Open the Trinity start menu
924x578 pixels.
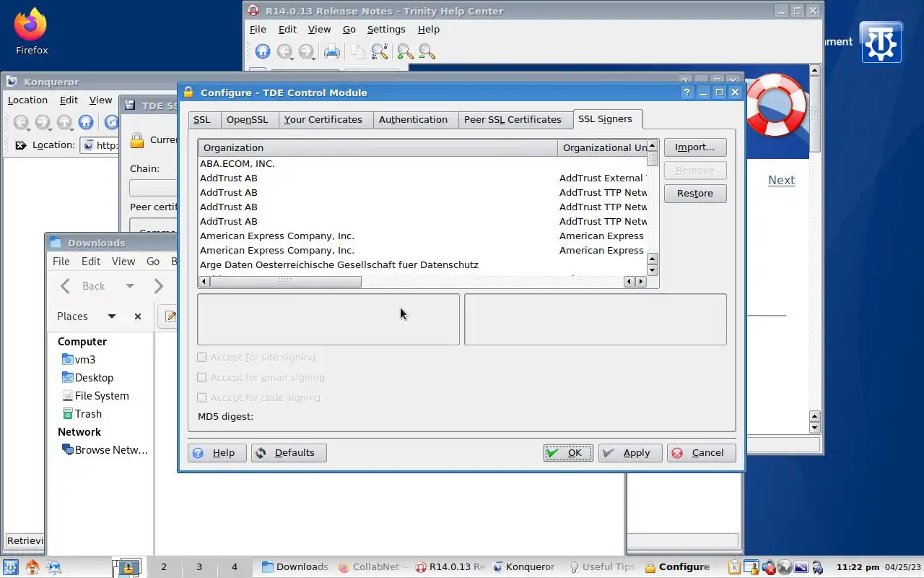11,567
